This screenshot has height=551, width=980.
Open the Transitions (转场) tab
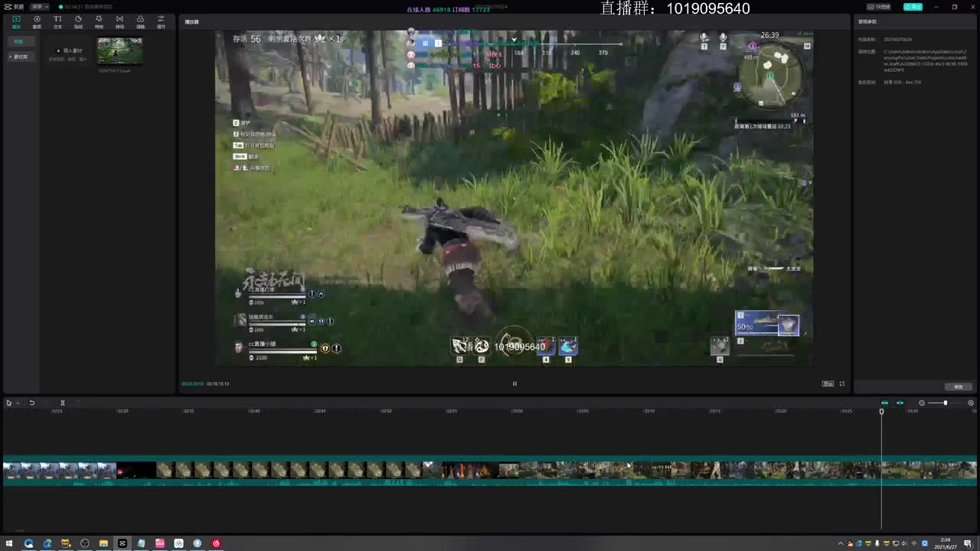click(x=119, y=21)
